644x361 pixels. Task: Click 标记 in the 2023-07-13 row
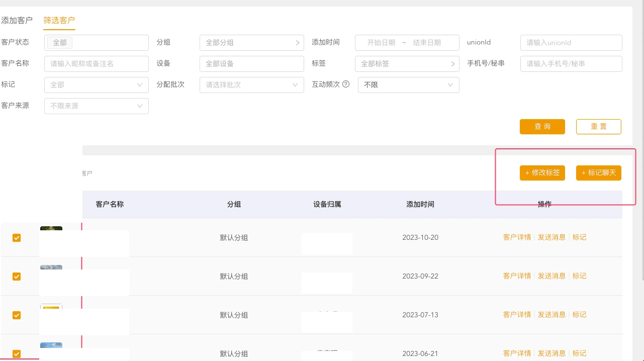tap(579, 315)
